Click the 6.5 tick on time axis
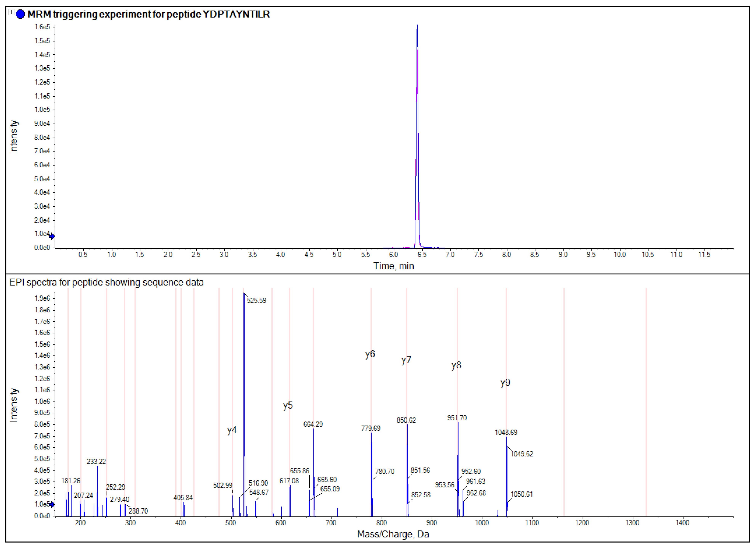The height and width of the screenshot is (549, 756). pos(422,255)
